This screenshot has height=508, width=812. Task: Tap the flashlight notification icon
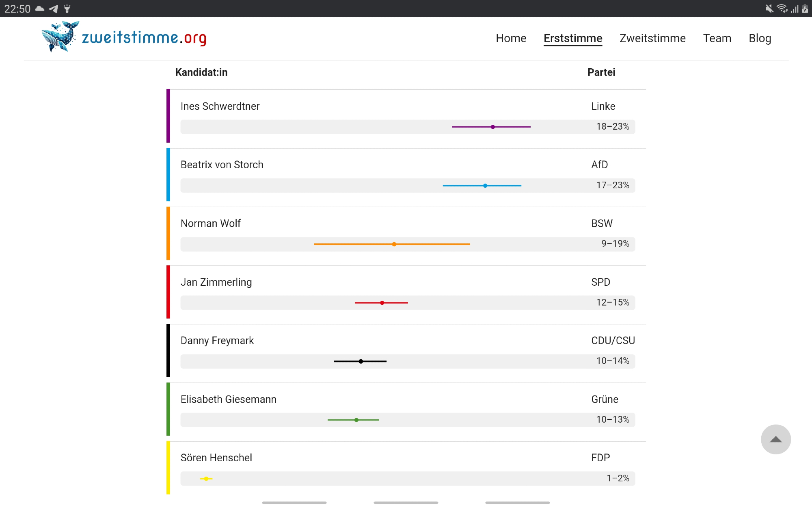[x=67, y=9]
